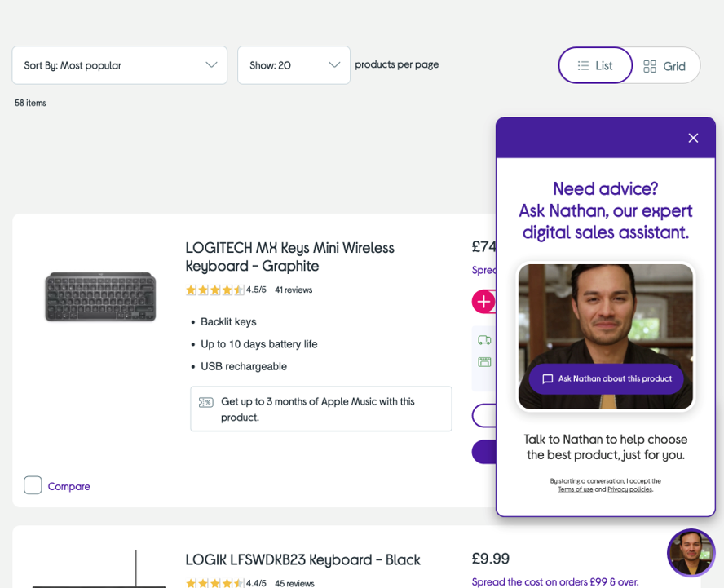Open LOGITECH MX Keys Mini Wireless Keyboard title

[290, 257]
